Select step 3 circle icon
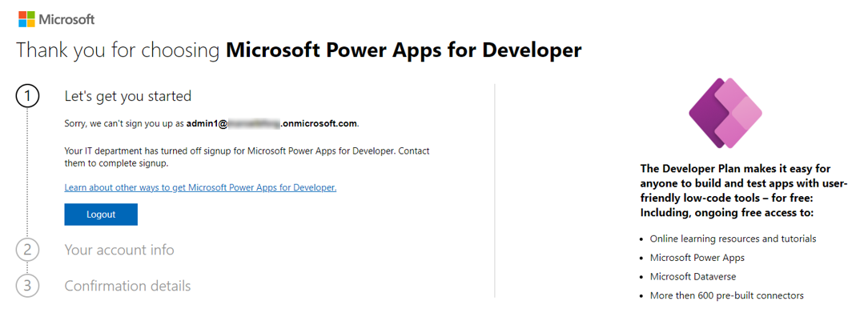The image size is (868, 313). click(x=28, y=286)
